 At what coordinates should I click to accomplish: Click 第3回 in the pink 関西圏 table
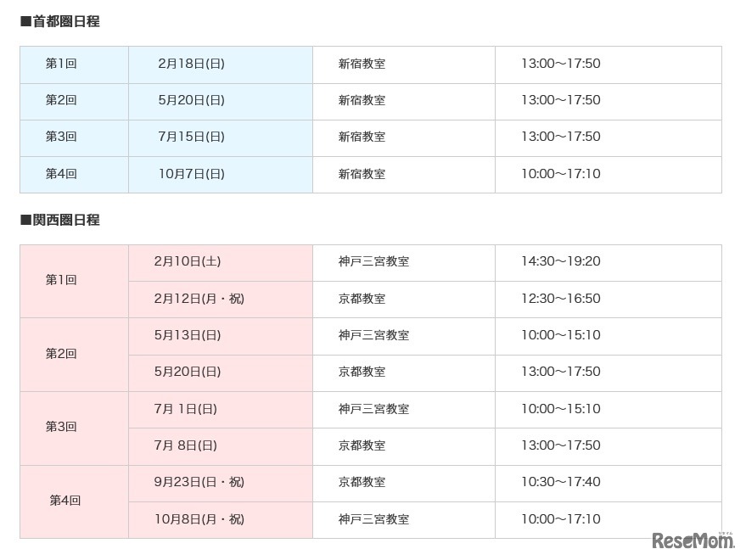pos(61,427)
